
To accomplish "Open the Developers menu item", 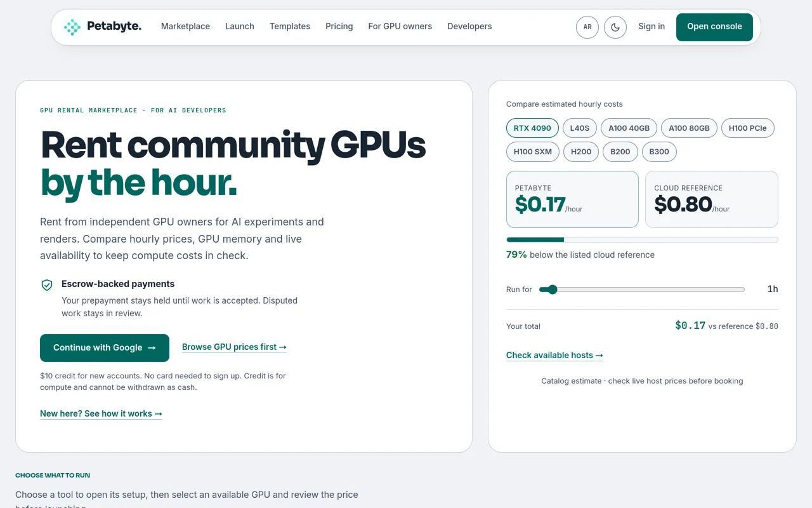I will [469, 27].
